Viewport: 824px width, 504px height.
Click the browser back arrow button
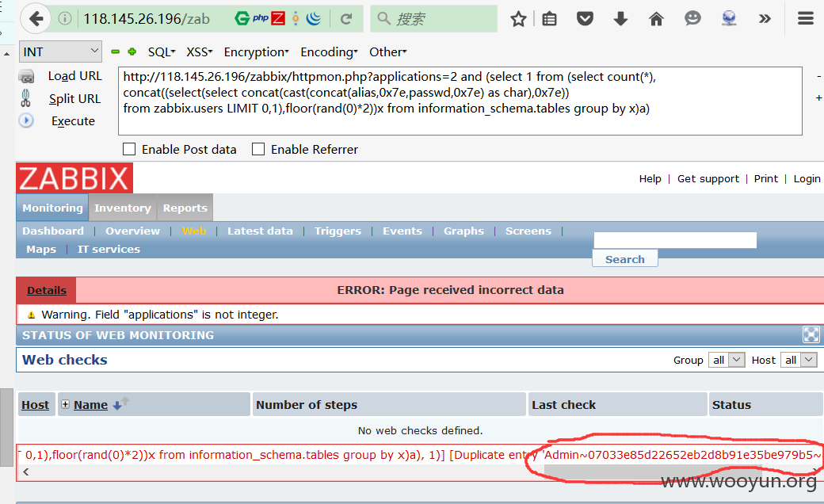click(x=36, y=19)
